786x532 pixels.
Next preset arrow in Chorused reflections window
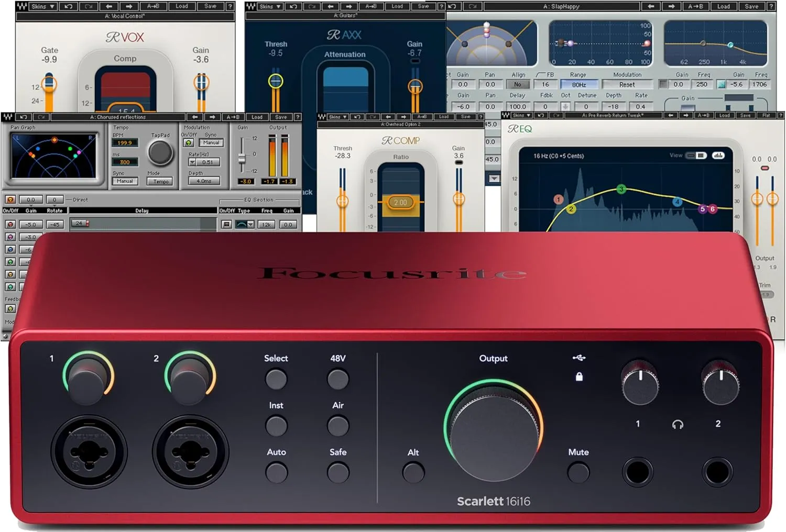click(x=212, y=117)
